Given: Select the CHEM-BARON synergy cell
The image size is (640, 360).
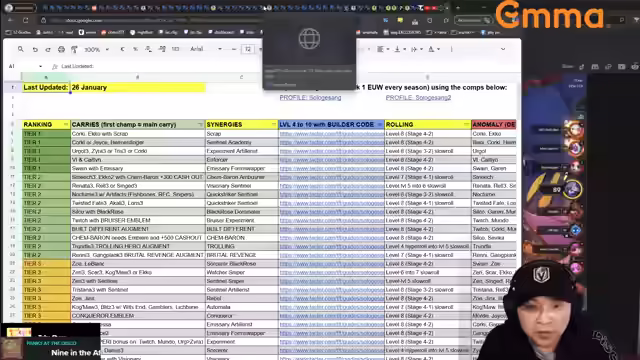Looking at the screenshot, I should click(x=242, y=238).
